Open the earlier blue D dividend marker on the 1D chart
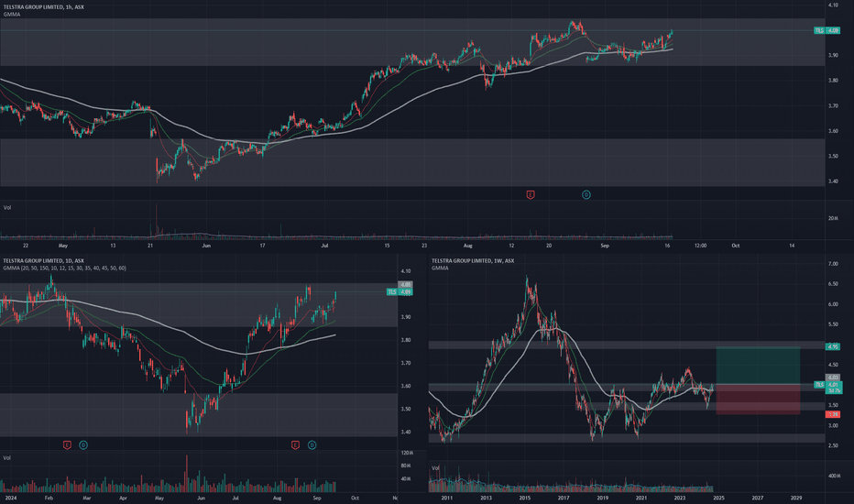Image resolution: width=854 pixels, height=504 pixels. 83,445
